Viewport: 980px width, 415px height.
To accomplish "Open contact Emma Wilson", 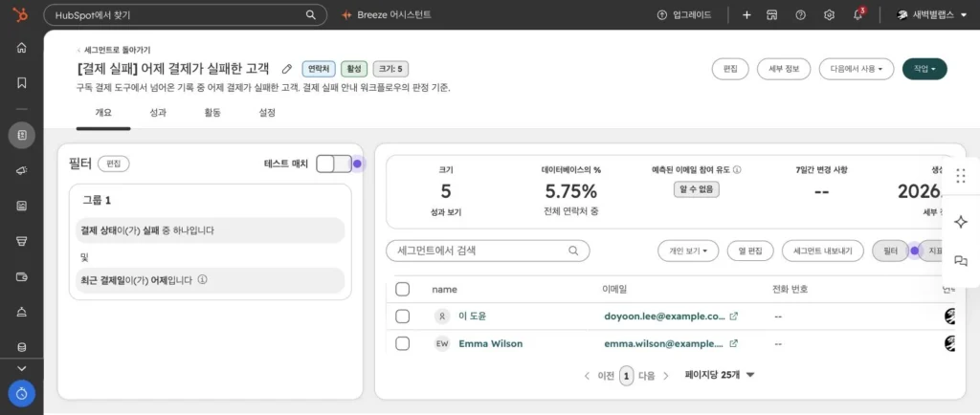I will pos(491,343).
